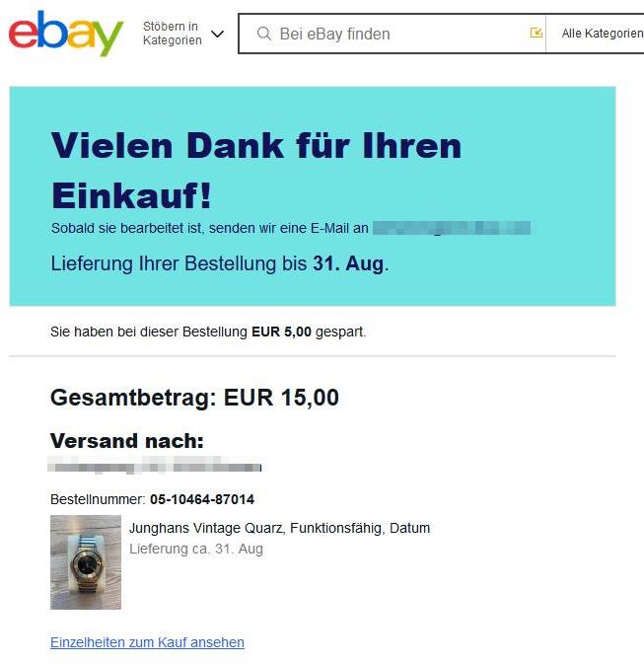This screenshot has width=644, height=664.
Task: Click the EUR 5,00 gespart savings notice
Action: click(x=208, y=332)
